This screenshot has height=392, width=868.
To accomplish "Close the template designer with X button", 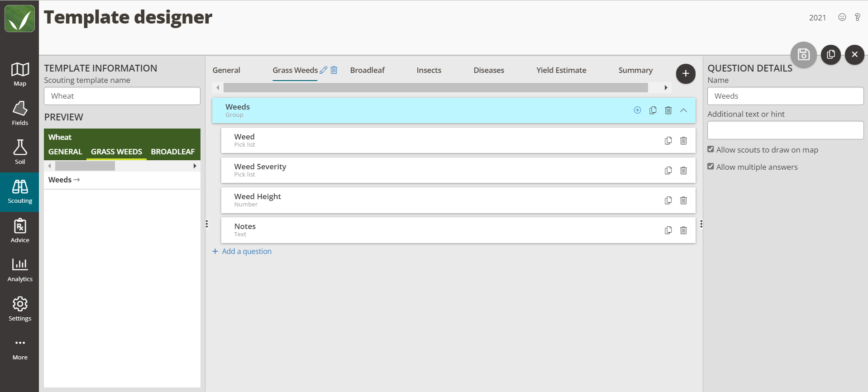I will pyautogui.click(x=854, y=55).
